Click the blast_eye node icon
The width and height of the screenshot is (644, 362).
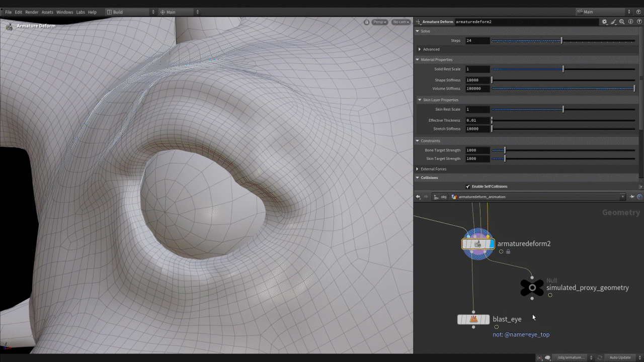pos(473,319)
